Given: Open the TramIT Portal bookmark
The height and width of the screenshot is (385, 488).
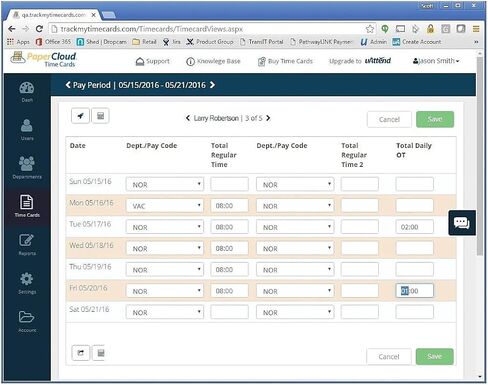Looking at the screenshot, I should 262,42.
